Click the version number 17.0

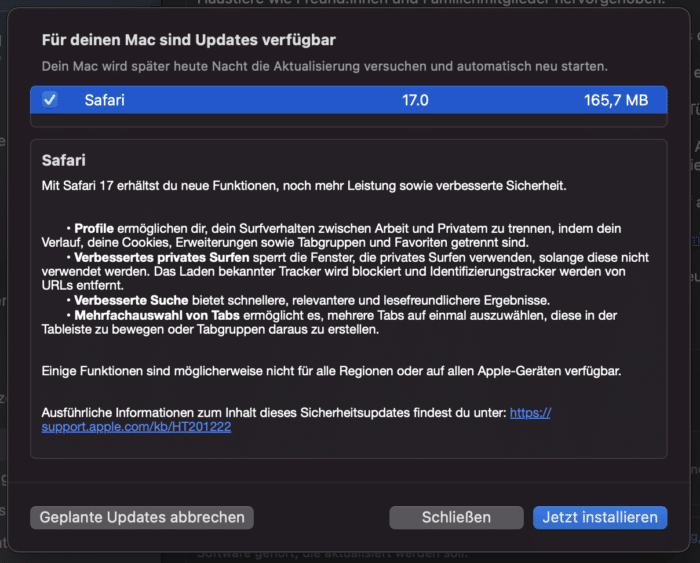[415, 100]
